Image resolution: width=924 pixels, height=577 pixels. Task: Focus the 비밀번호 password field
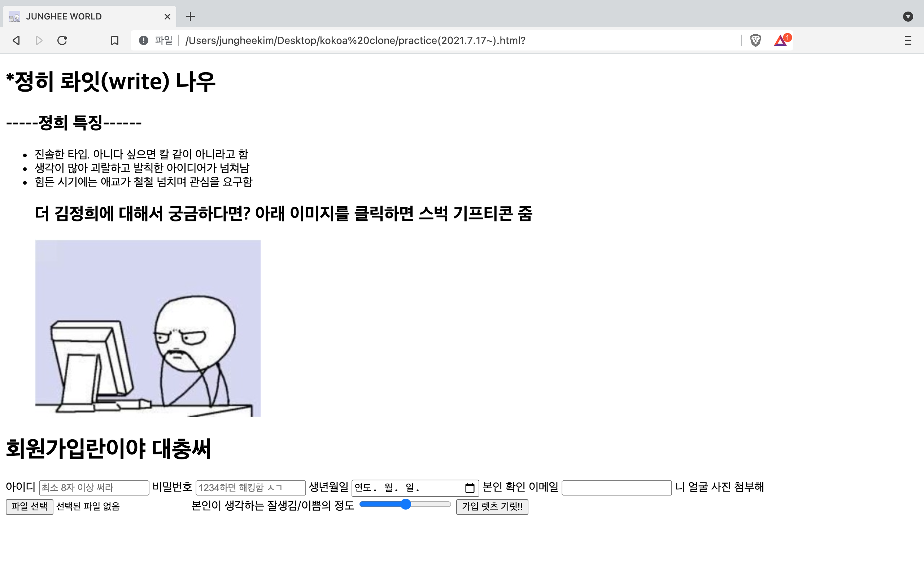pos(250,488)
